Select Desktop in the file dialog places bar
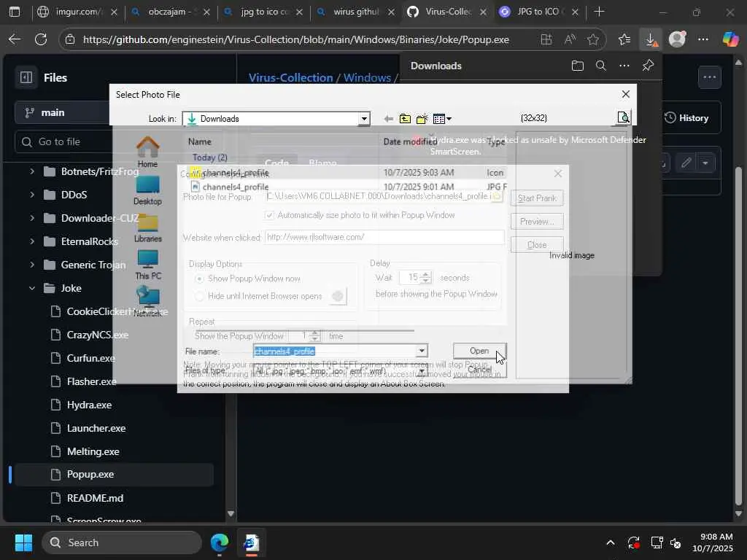The image size is (747, 560). [x=147, y=190]
